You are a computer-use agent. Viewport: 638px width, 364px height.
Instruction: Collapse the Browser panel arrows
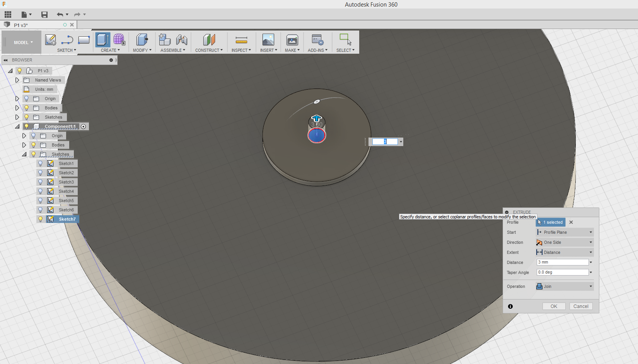(x=6, y=60)
